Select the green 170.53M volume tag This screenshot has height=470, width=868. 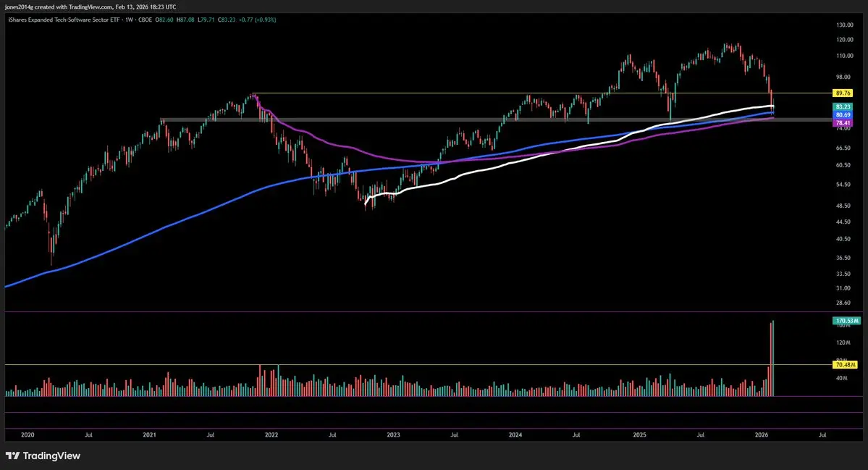coord(846,321)
